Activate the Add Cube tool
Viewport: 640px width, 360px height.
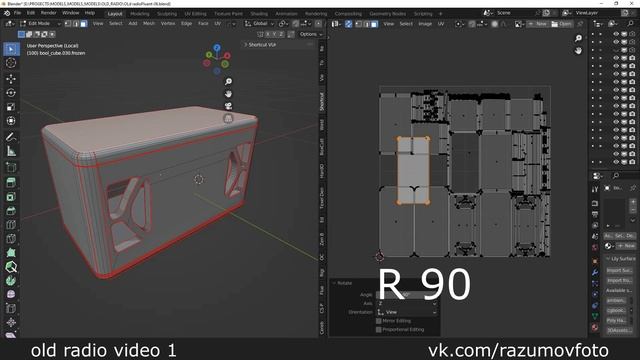tap(11, 167)
